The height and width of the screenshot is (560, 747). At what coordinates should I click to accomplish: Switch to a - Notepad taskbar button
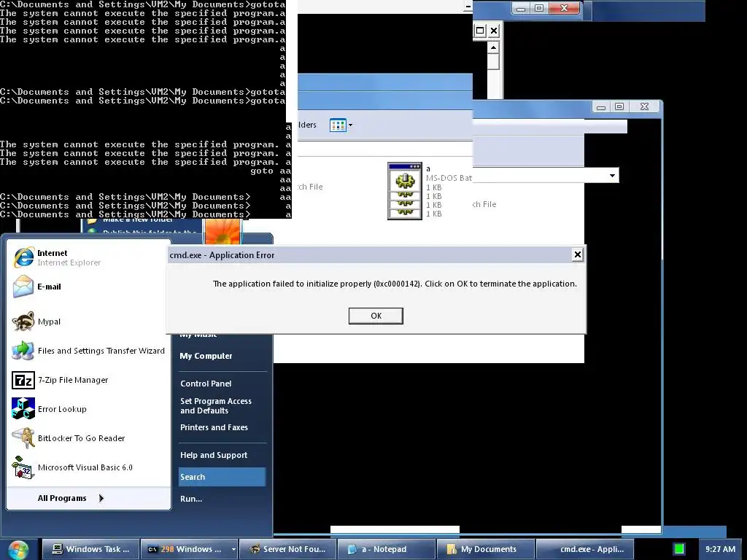tap(387, 549)
